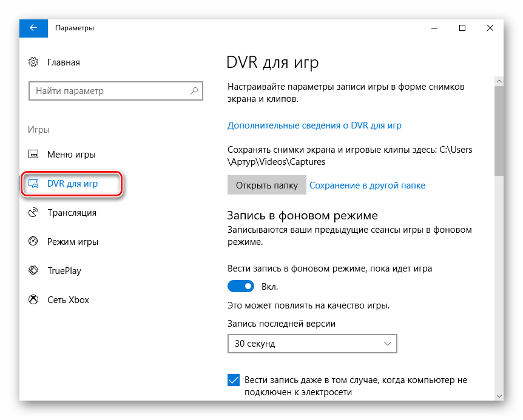Open Главная via the gear icon

[x=33, y=62]
